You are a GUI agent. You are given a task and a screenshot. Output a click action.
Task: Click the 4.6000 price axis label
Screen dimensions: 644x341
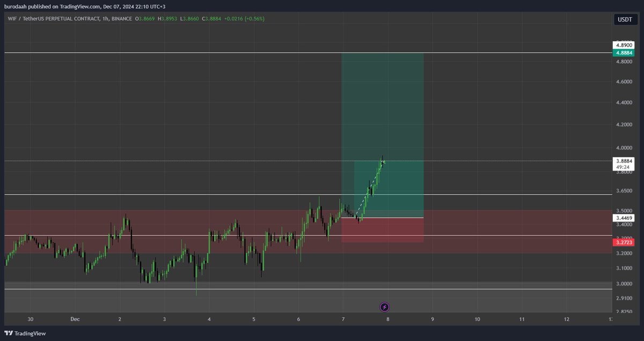(x=624, y=81)
